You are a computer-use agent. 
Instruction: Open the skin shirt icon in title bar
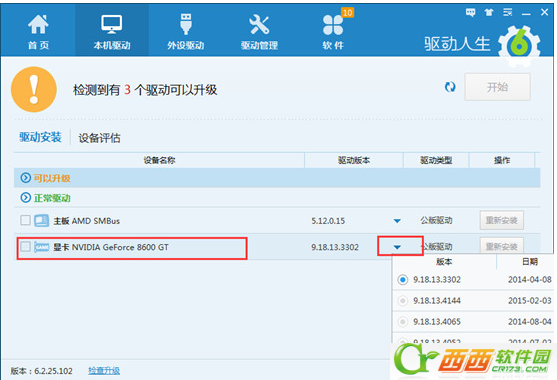[x=489, y=13]
